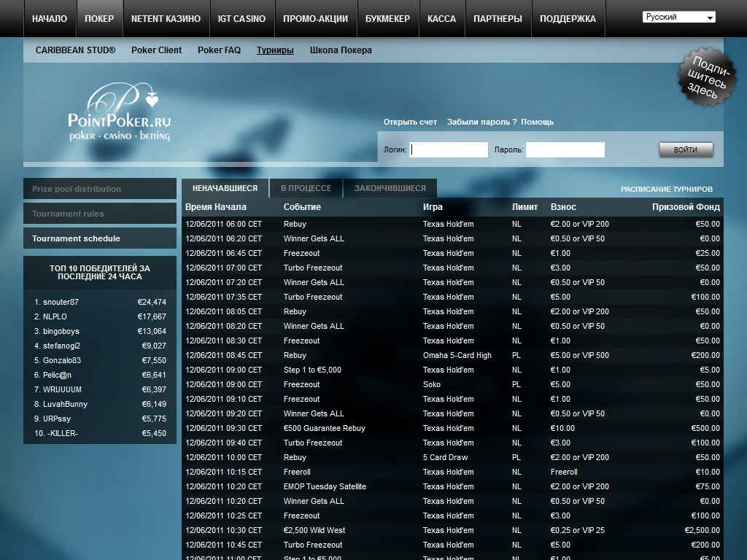Go to NetEnt Казино menu
This screenshot has width=747, height=560.
tap(166, 19)
